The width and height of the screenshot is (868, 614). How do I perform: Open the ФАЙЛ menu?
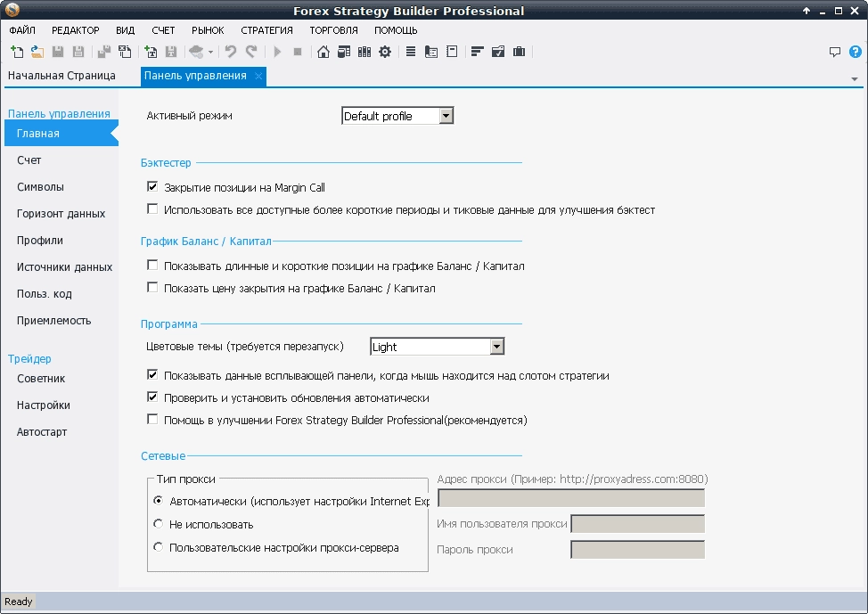click(x=22, y=30)
